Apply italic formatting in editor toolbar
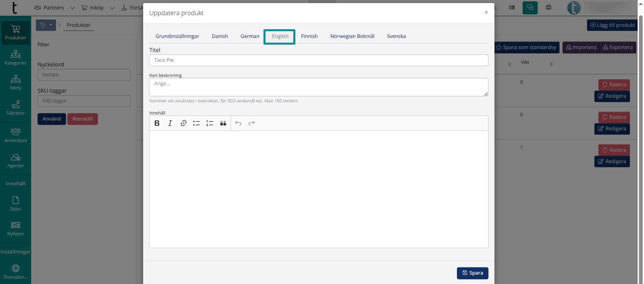 point(170,123)
